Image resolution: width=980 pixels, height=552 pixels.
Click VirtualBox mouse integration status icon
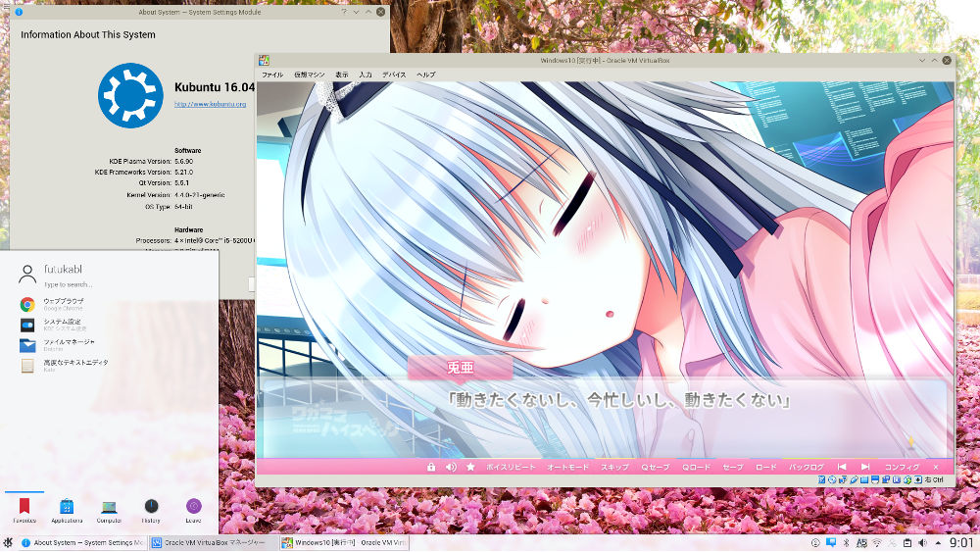(x=907, y=479)
